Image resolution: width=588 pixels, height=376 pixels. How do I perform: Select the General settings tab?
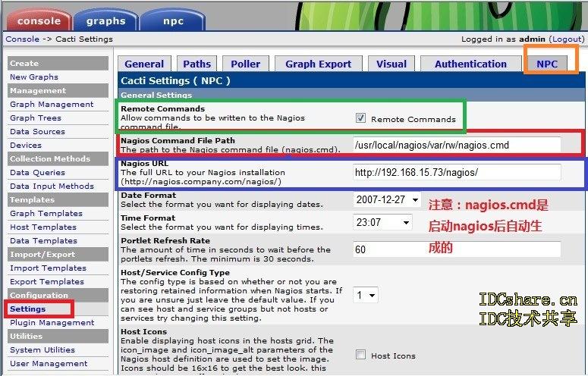pos(144,64)
